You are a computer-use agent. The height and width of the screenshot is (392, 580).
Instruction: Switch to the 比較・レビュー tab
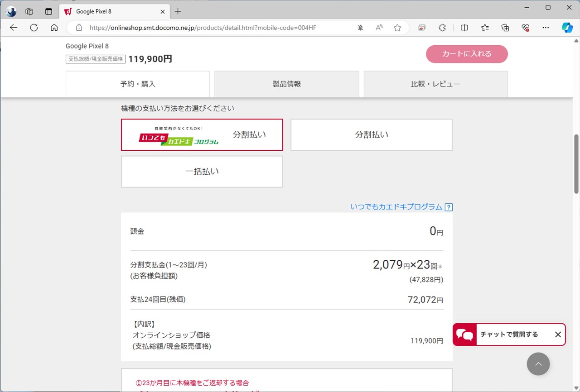tap(435, 84)
